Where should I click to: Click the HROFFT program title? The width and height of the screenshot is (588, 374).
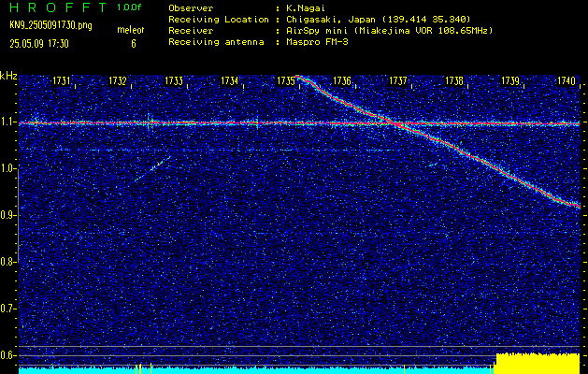pyautogui.click(x=58, y=7)
